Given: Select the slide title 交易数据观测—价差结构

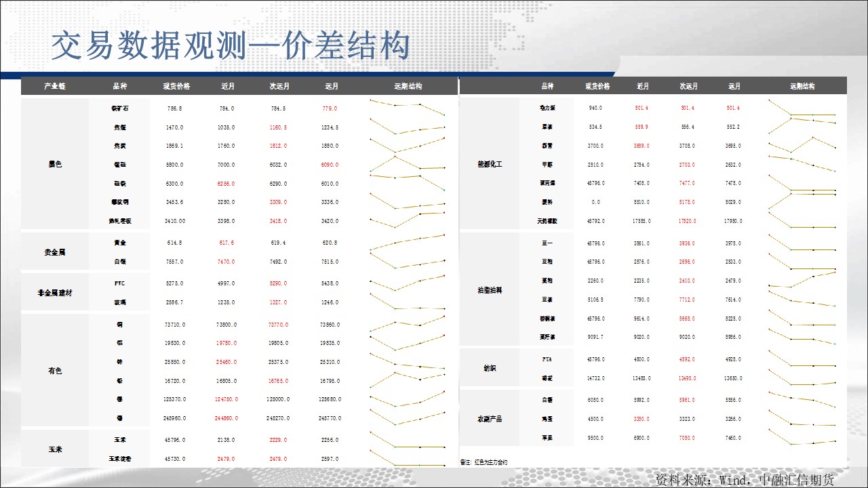Looking at the screenshot, I should click(x=231, y=46).
